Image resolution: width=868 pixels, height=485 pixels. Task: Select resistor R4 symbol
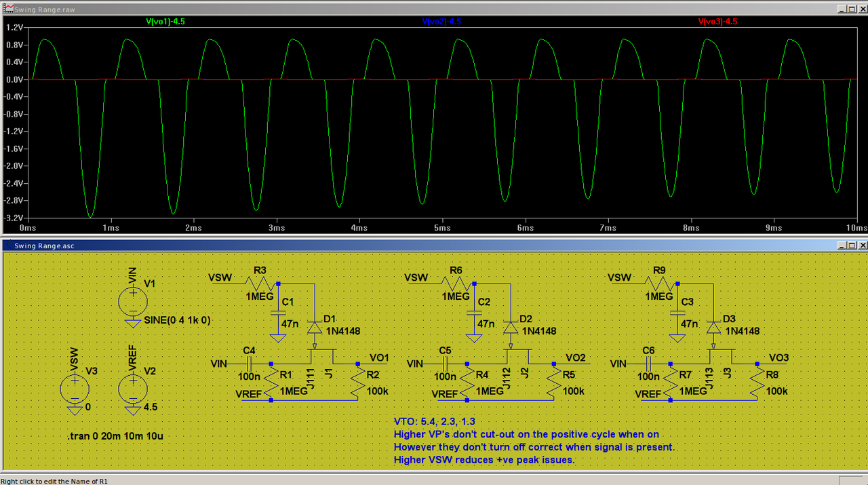click(468, 382)
